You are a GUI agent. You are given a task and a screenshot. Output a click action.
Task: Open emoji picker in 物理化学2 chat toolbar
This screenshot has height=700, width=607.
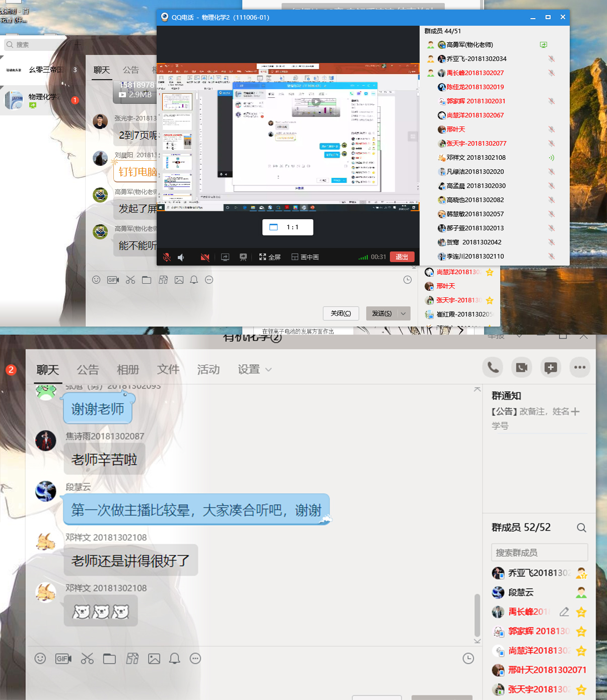96,280
